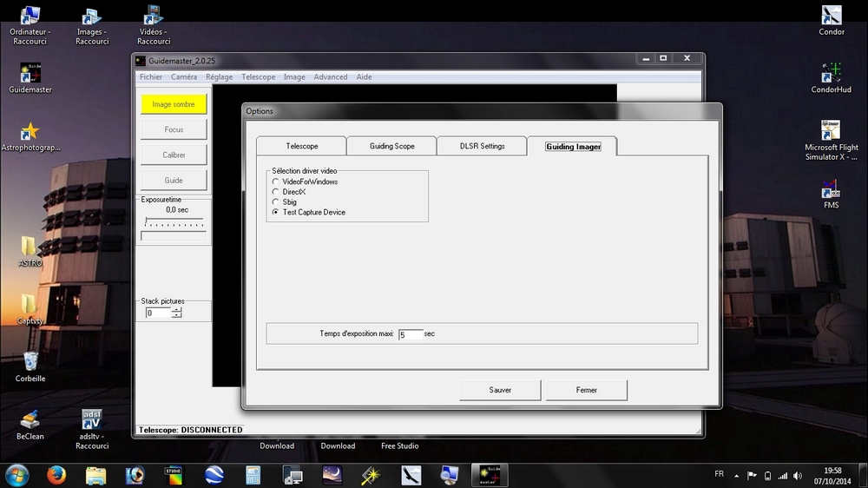Open the Aide menu
This screenshot has width=868, height=488.
(x=364, y=77)
